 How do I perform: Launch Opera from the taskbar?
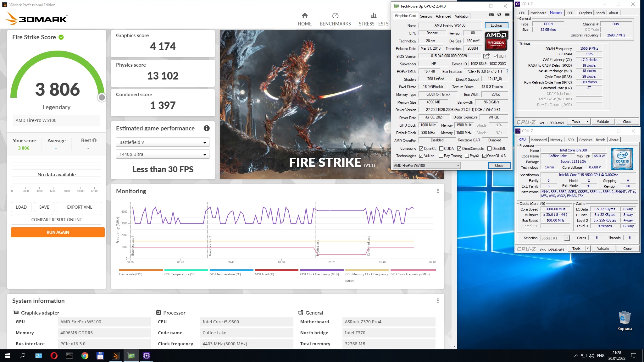point(54,356)
